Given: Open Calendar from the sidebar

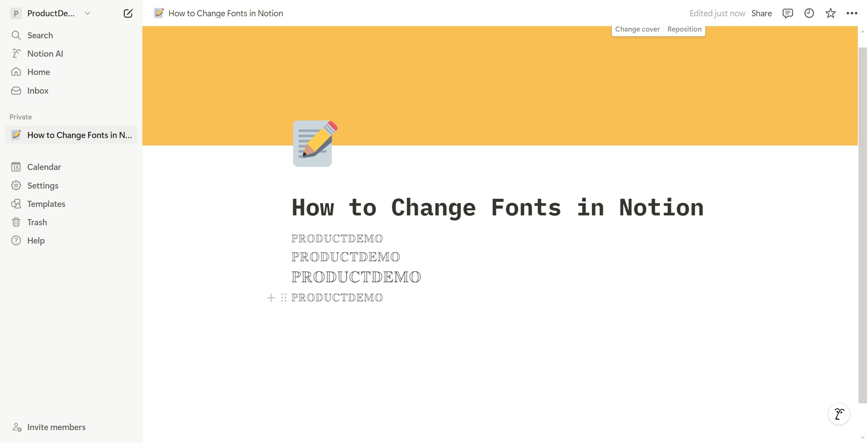Looking at the screenshot, I should tap(71, 167).
